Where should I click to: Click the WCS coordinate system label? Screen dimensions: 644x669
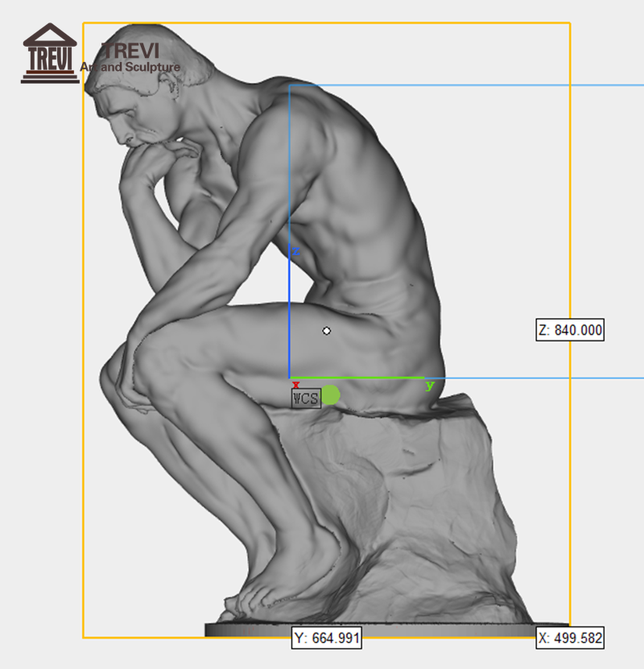click(x=306, y=399)
